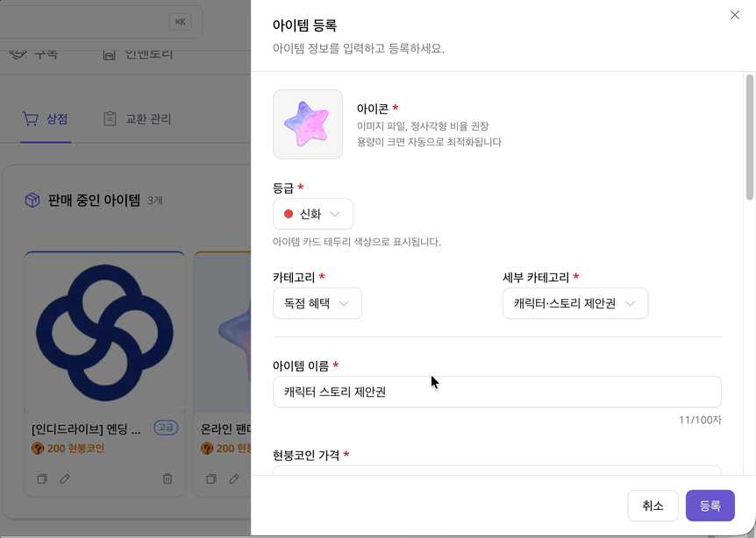Edit the 인디드라이브 엔딩 item with pencil
The width and height of the screenshot is (756, 538).
click(x=65, y=479)
